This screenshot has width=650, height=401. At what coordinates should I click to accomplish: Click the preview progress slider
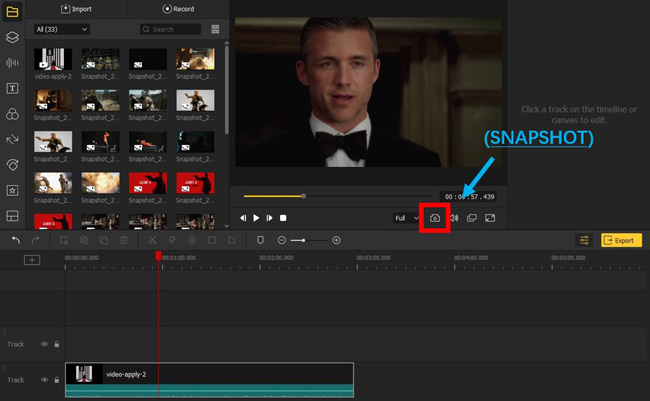[x=337, y=196]
